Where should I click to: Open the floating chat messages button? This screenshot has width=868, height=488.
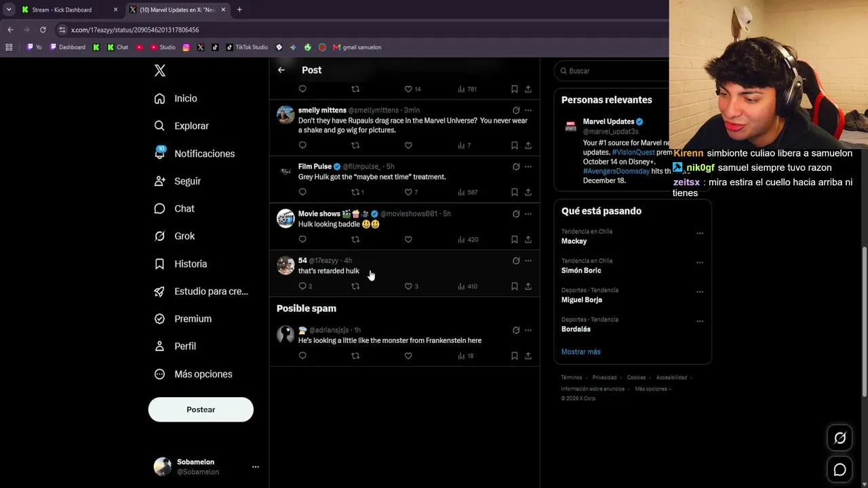pyautogui.click(x=840, y=470)
